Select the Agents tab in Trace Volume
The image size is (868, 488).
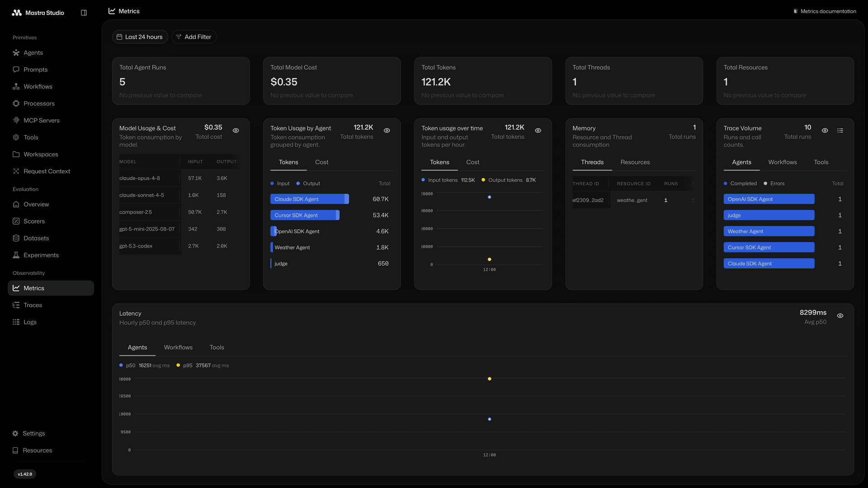click(x=741, y=162)
